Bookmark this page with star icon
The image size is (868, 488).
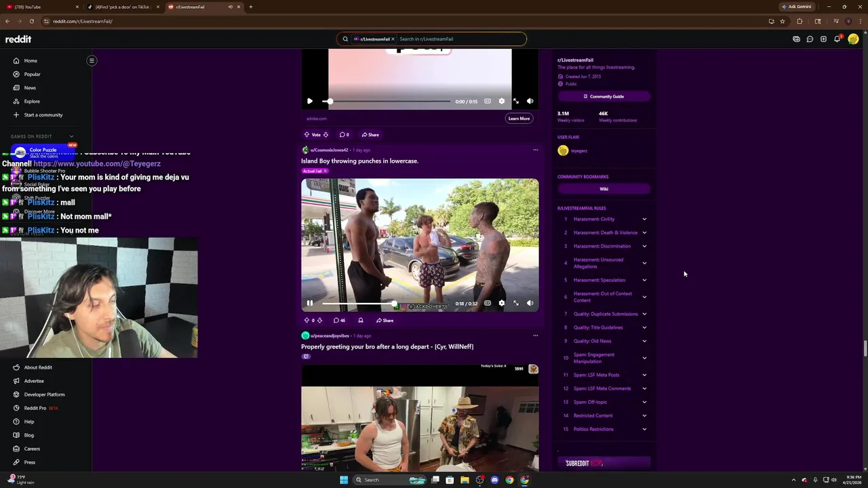pos(783,21)
